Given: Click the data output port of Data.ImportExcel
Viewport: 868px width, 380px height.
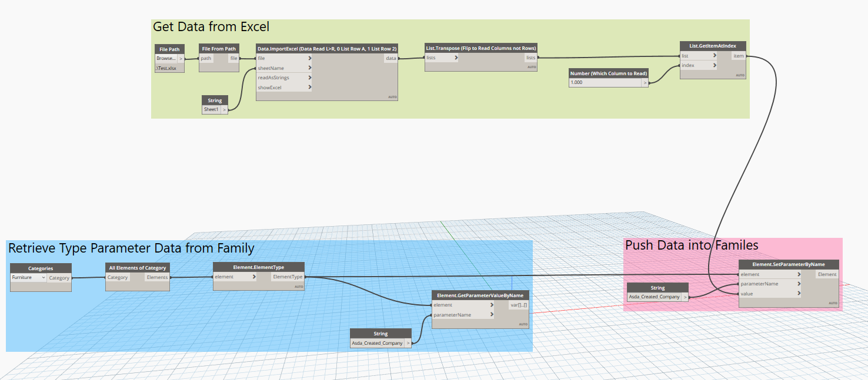Looking at the screenshot, I should point(391,58).
